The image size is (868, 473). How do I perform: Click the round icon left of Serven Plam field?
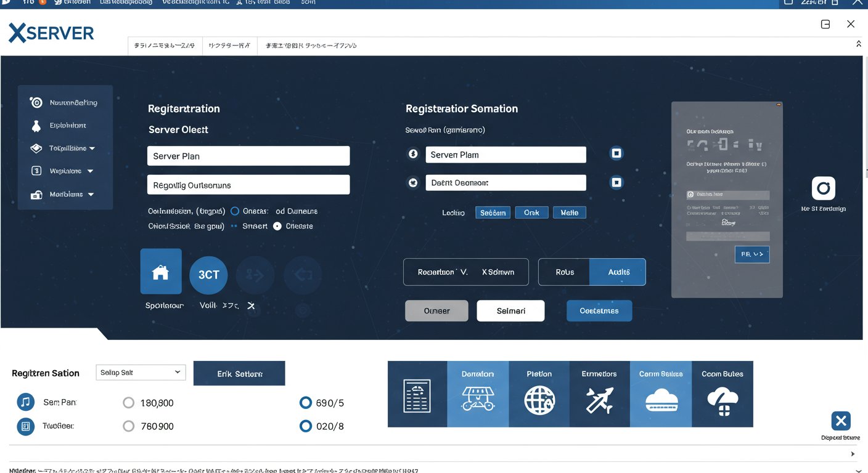(413, 154)
